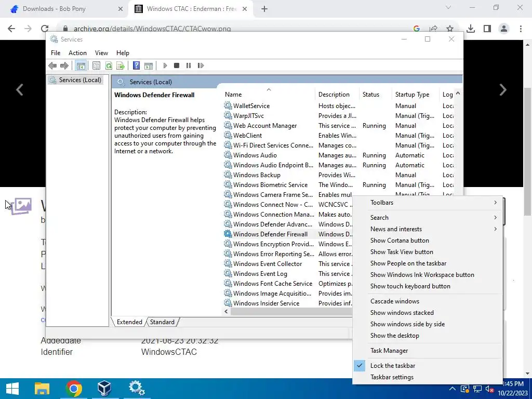Screen dimensions: 532x399
Task: Open Chrome from the taskbar
Action: [x=74, y=389]
